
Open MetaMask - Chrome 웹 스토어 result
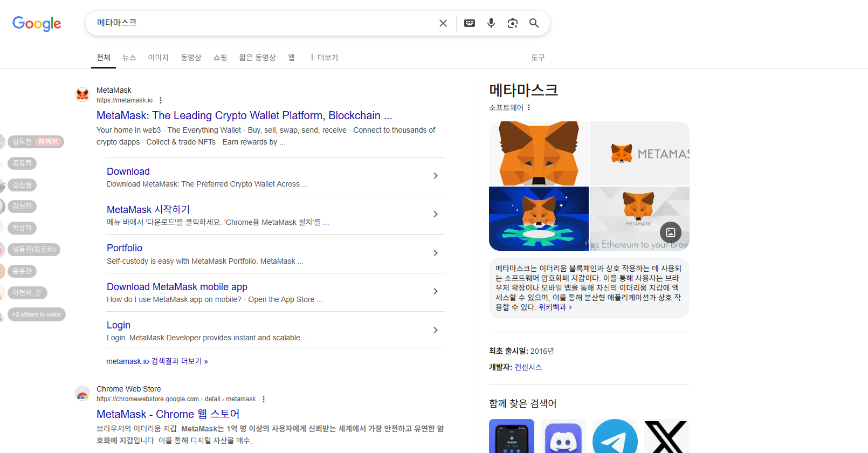[x=168, y=414]
